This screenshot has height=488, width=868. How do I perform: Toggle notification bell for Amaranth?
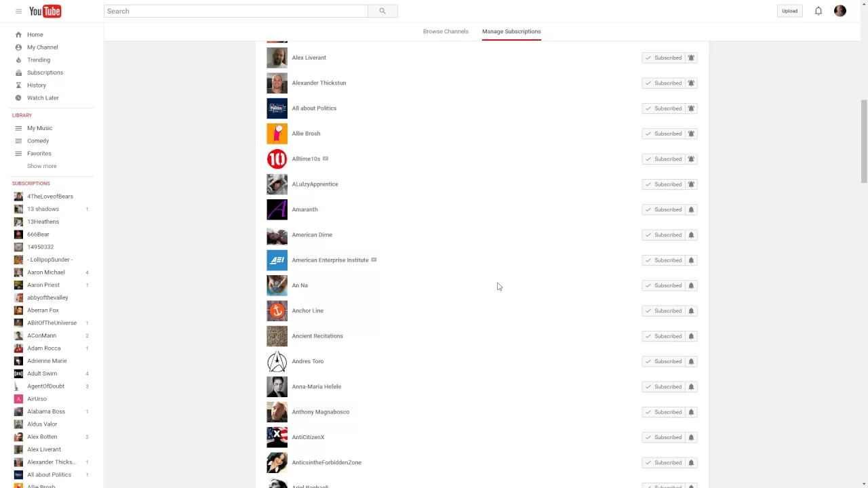point(691,209)
